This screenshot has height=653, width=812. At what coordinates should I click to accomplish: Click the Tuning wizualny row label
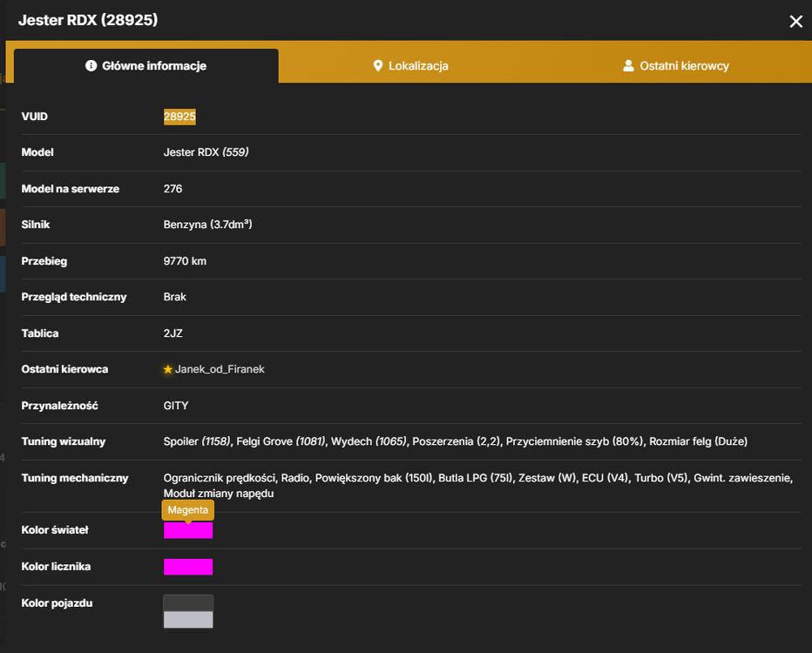[64, 441]
